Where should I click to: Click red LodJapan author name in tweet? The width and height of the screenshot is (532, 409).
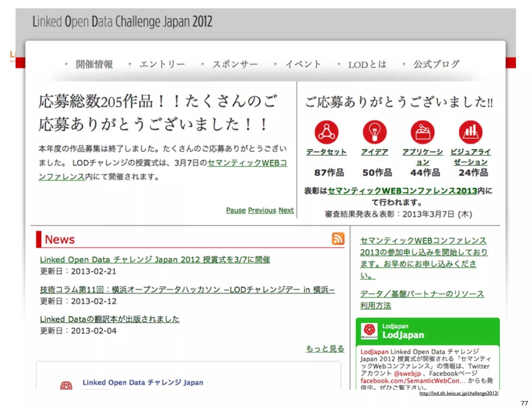[374, 352]
